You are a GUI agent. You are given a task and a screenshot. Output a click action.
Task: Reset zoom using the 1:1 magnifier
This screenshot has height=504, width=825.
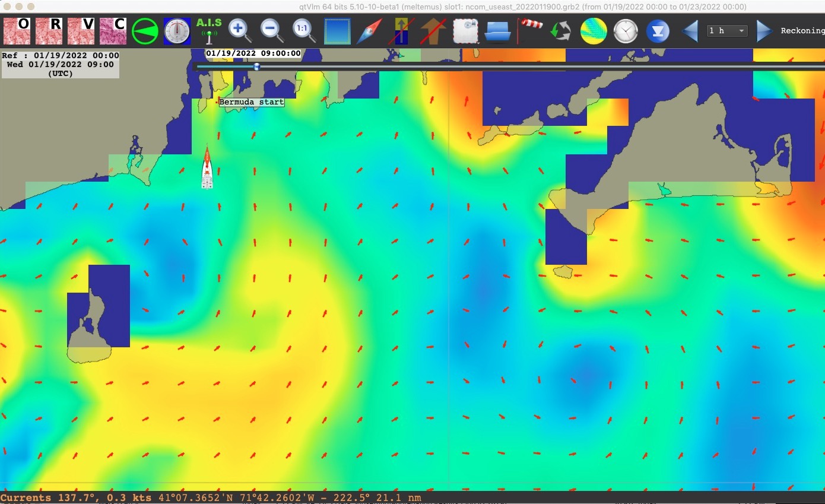point(304,31)
